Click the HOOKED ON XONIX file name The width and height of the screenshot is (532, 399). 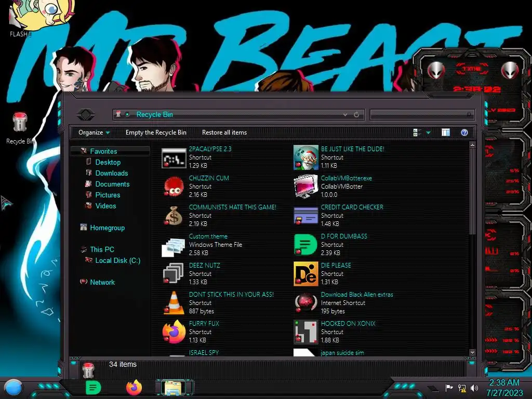pyautogui.click(x=348, y=324)
